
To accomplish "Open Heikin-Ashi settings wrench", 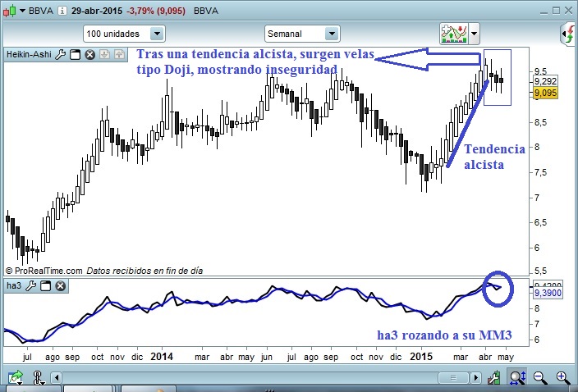I will (x=61, y=54).
